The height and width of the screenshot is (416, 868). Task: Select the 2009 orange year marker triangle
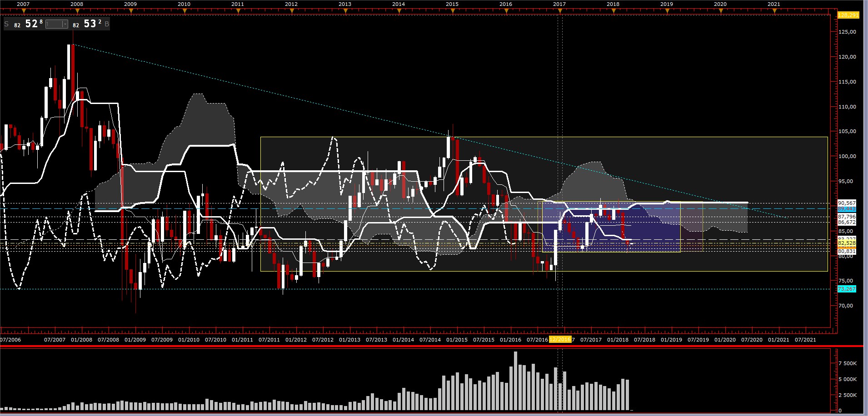(130, 10)
